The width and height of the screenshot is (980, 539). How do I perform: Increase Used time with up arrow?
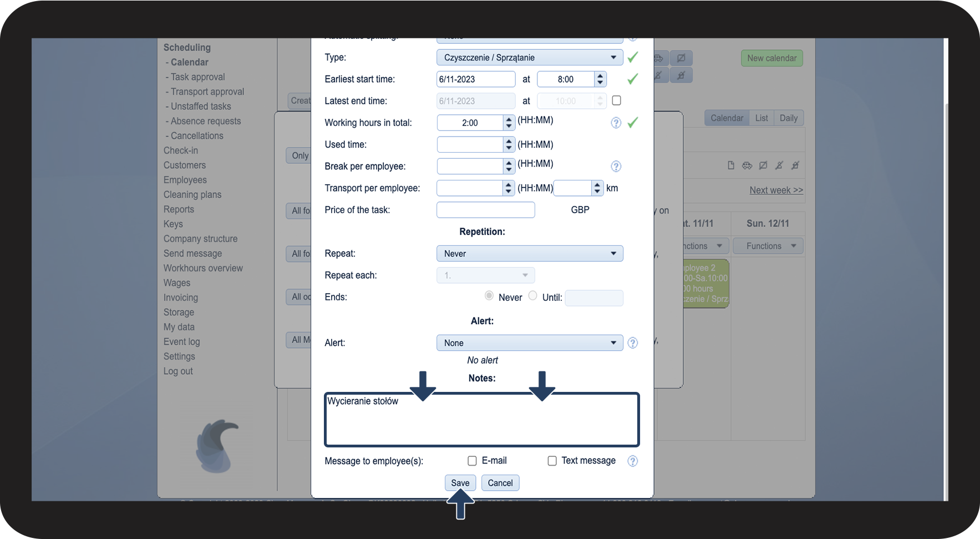click(509, 142)
